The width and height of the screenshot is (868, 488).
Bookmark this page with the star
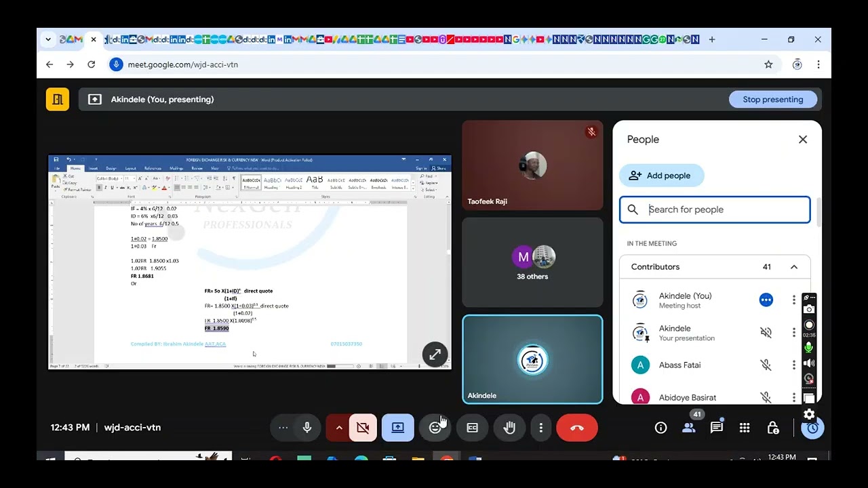(768, 64)
